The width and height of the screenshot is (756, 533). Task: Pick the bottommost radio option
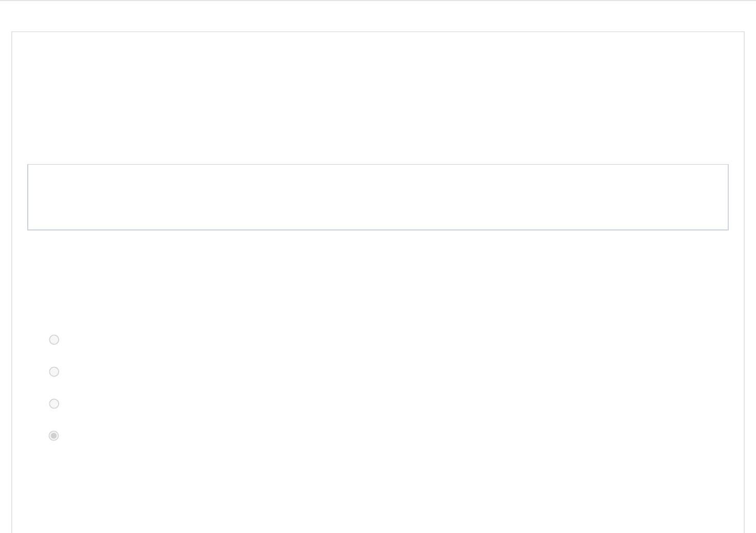tap(54, 436)
